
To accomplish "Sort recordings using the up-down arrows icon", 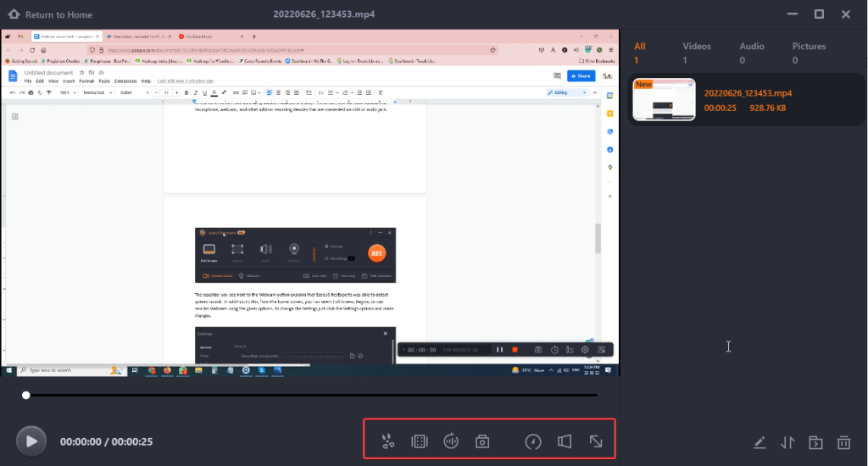I will (x=787, y=442).
